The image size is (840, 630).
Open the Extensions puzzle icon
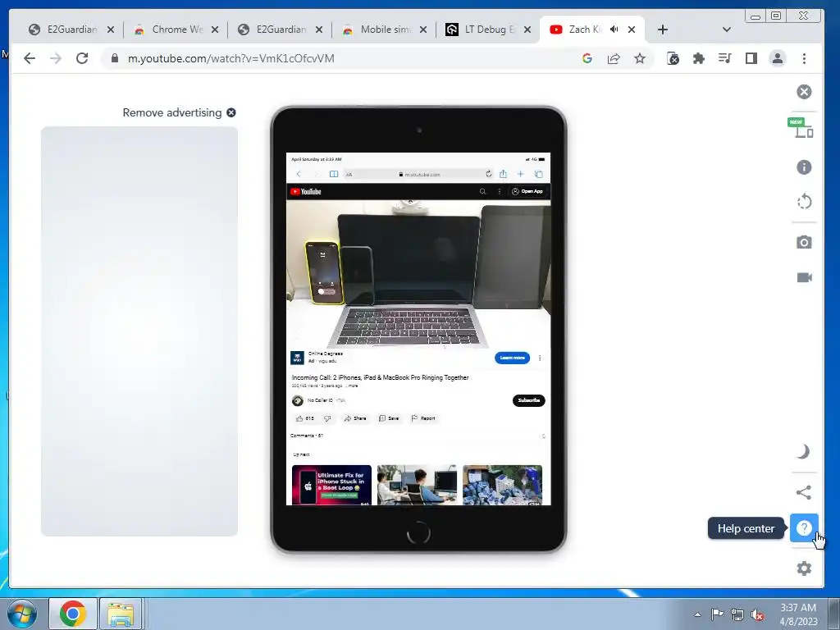[x=699, y=58]
